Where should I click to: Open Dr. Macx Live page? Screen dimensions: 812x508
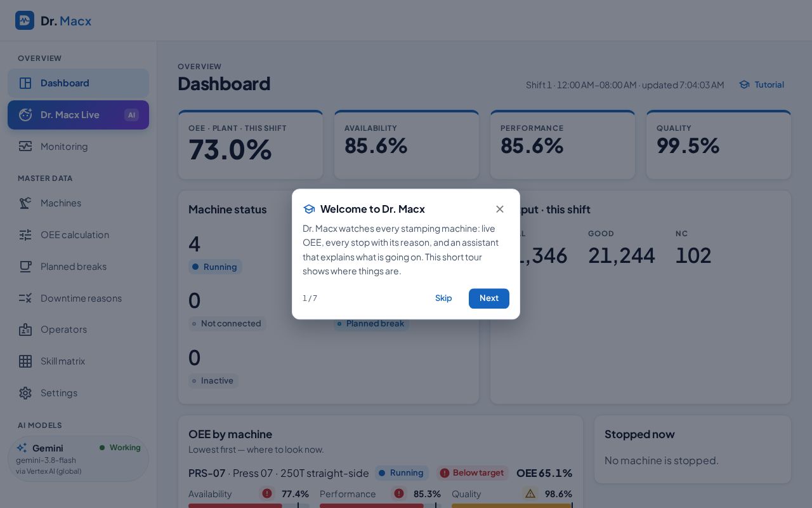(79, 115)
